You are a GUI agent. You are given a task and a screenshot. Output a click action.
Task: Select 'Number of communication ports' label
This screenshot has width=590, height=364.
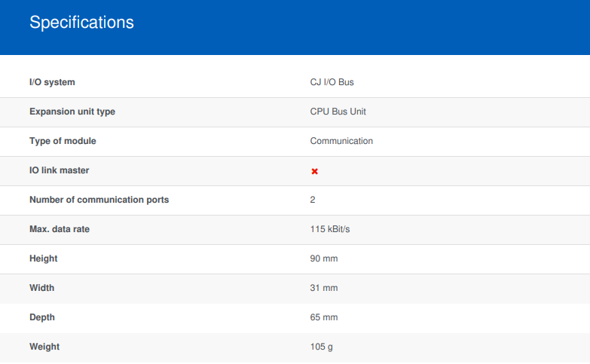click(x=99, y=200)
